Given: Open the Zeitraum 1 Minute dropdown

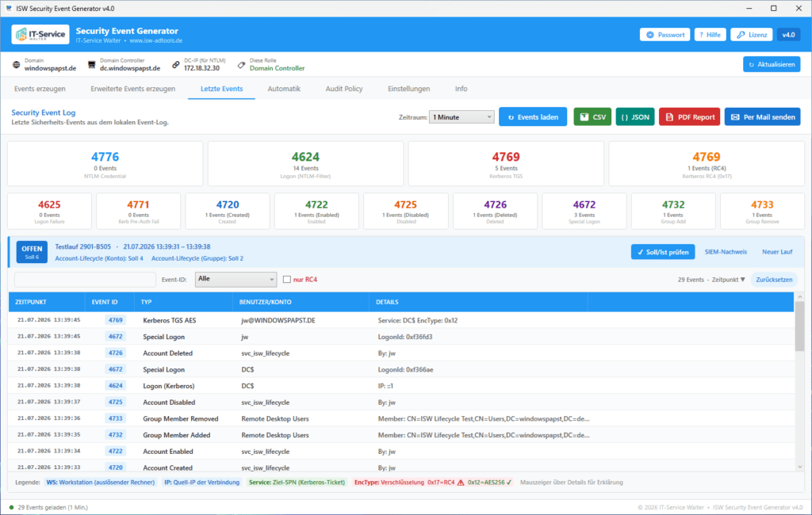Looking at the screenshot, I should tap(462, 117).
